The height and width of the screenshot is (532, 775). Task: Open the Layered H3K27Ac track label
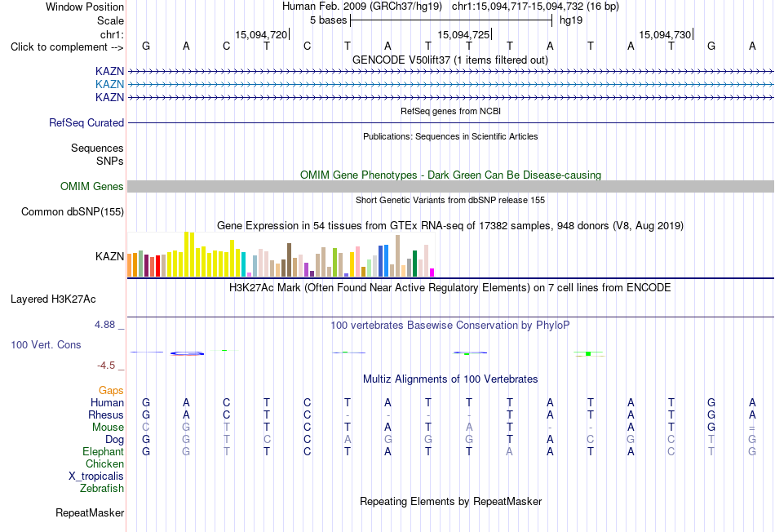click(53, 299)
